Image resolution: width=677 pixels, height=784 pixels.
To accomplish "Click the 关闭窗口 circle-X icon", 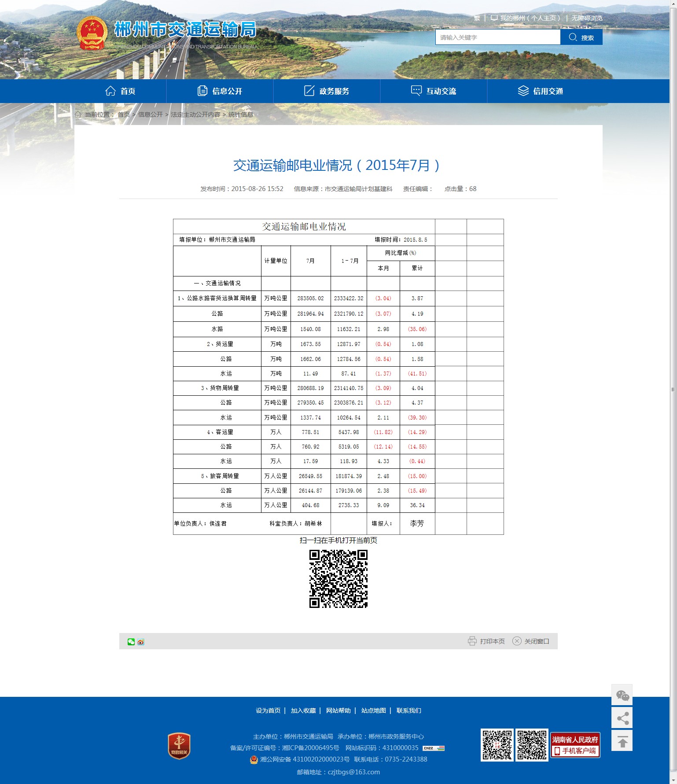I will coord(517,641).
